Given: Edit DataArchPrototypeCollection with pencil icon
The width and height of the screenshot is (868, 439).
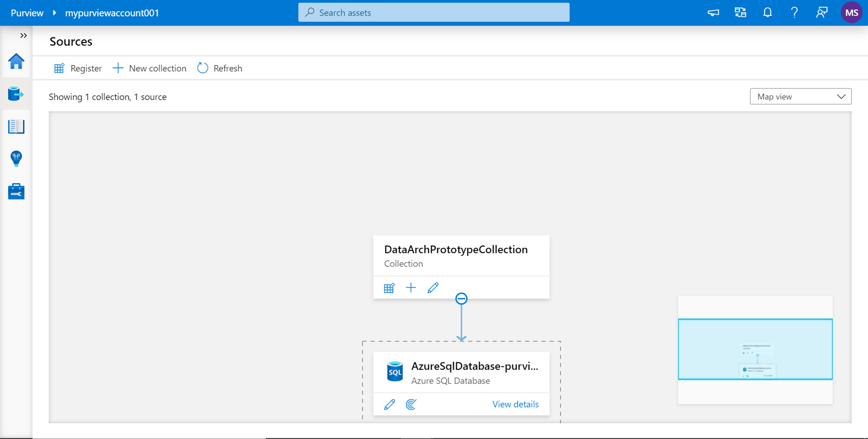Looking at the screenshot, I should point(433,288).
